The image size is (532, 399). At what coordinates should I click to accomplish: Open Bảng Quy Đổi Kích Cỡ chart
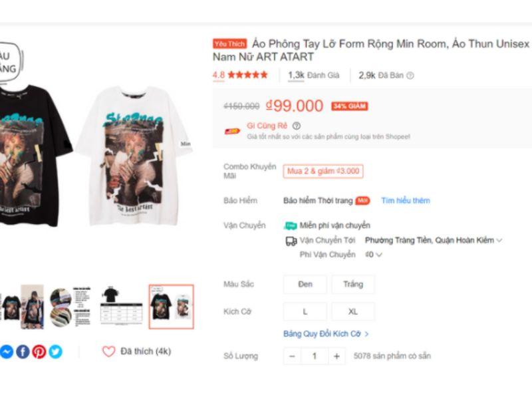(326, 334)
